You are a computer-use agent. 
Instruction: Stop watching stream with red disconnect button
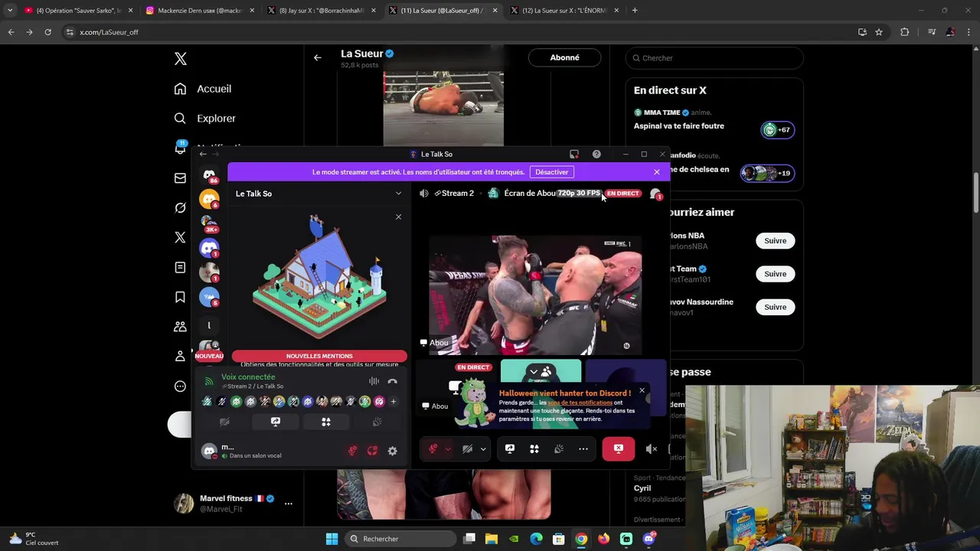(x=619, y=449)
